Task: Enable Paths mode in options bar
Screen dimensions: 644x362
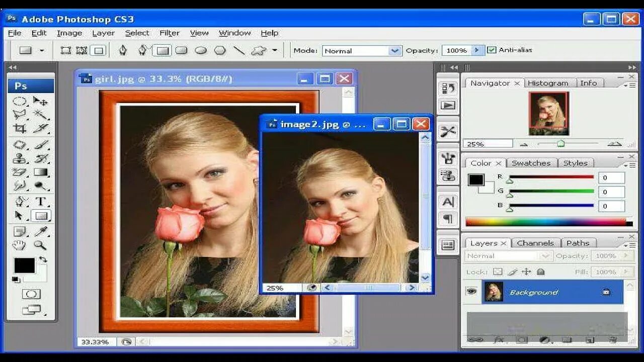Action: 82,50
